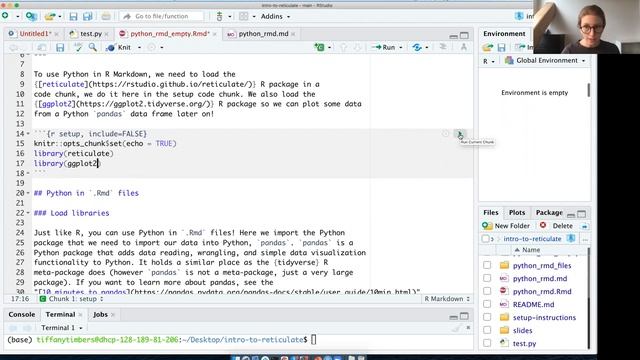Switch to the Plots tab
The height and width of the screenshot is (360, 640).
coord(517,213)
